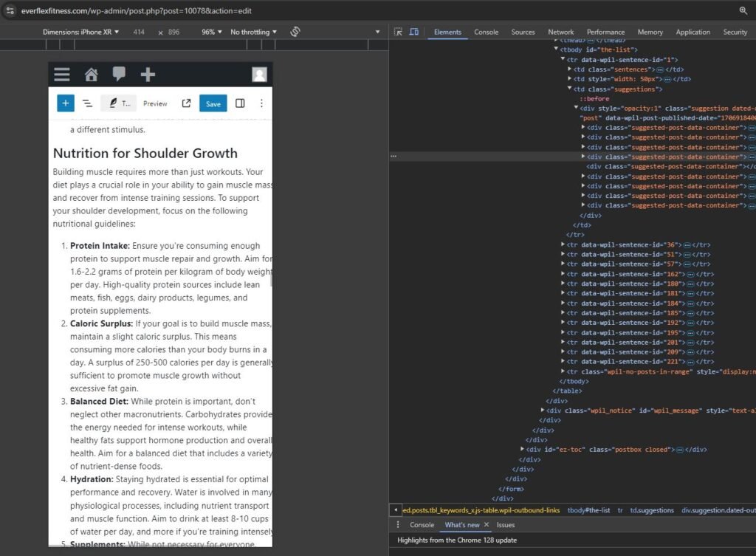756x556 pixels.
Task: Click the device width field 414
Action: pos(139,32)
